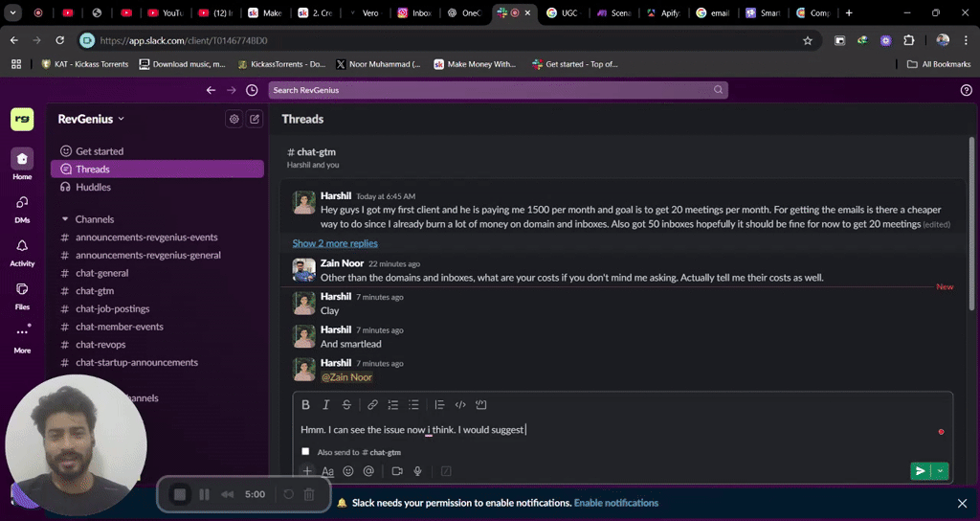Click the mention someone @ icon
The width and height of the screenshot is (980, 521).
point(368,471)
